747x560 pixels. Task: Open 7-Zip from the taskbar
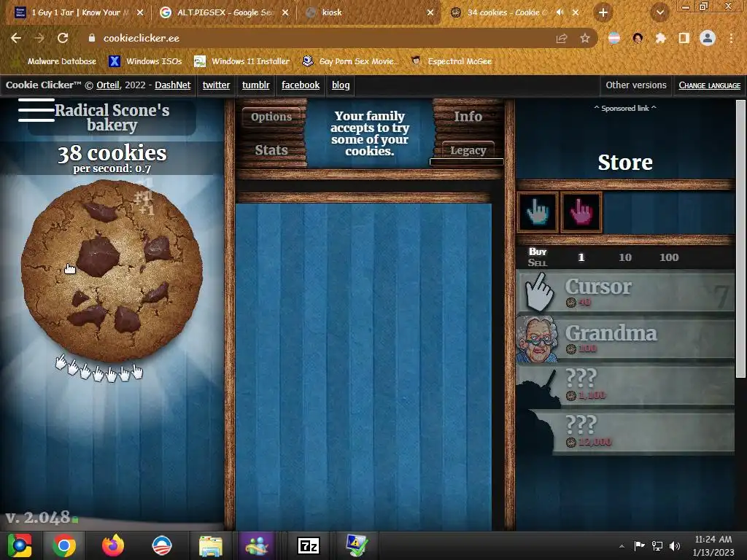point(309,545)
